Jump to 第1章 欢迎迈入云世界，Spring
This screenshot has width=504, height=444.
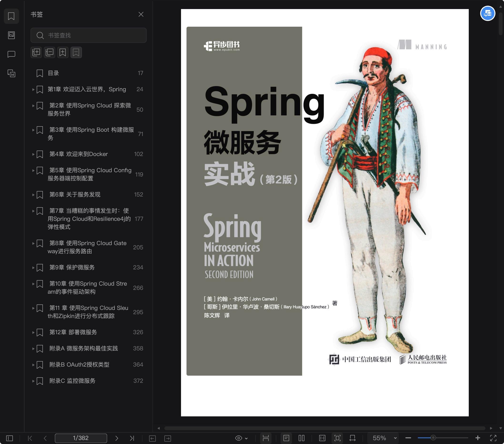click(87, 89)
